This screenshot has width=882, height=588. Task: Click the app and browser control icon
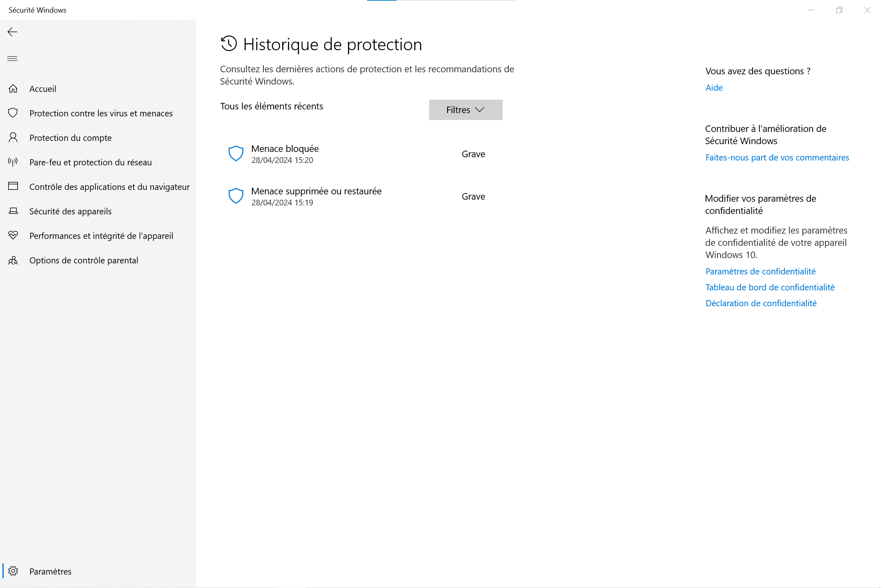point(13,187)
